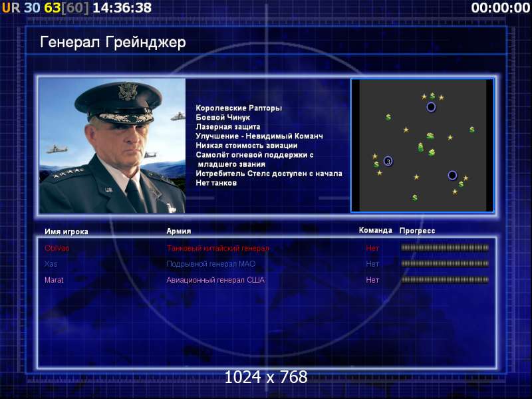
Task: Click ability line 'Лазерная защита'
Action: click(x=228, y=127)
